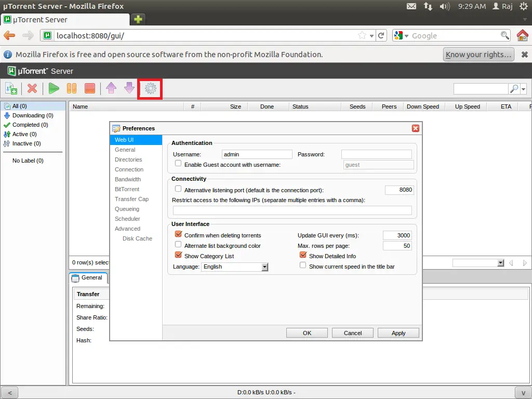Viewport: 532px width, 399px height.
Task: Select the Completed (0) category
Action: (33, 125)
